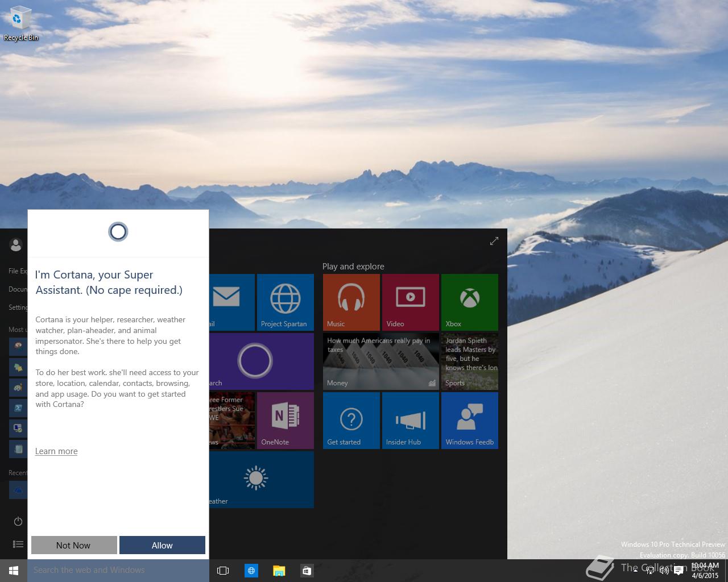
Task: Open the Music tile
Action: (351, 302)
